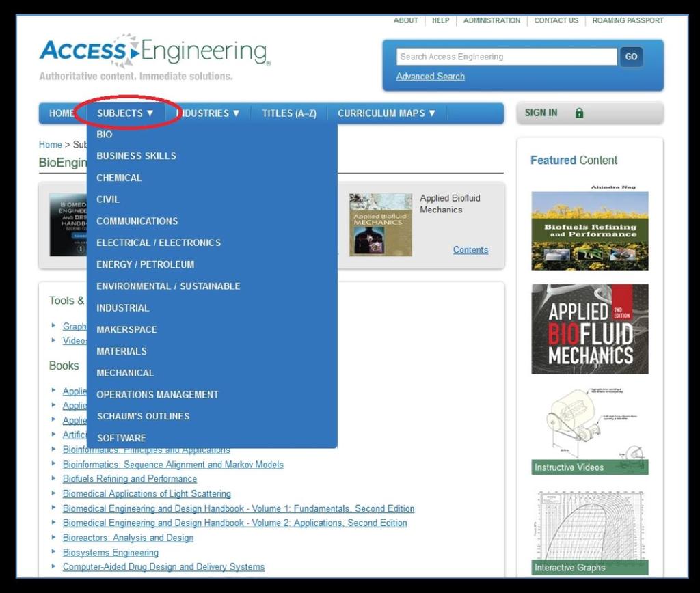Screen dimensions: 700x593
Task: Expand the Industries dropdown menu
Action: coord(209,113)
